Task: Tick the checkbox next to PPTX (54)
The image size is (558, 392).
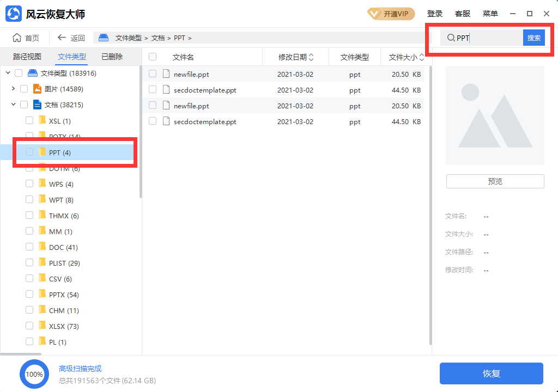Action: (x=29, y=294)
